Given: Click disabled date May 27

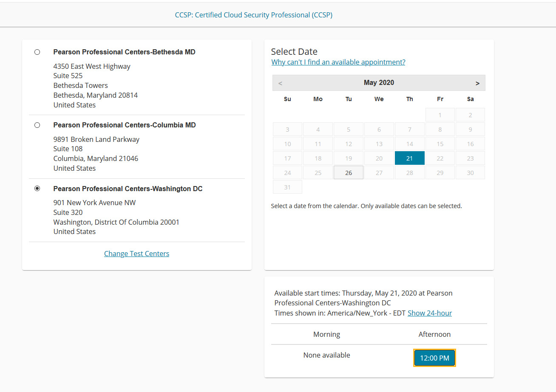Looking at the screenshot, I should [x=379, y=173].
